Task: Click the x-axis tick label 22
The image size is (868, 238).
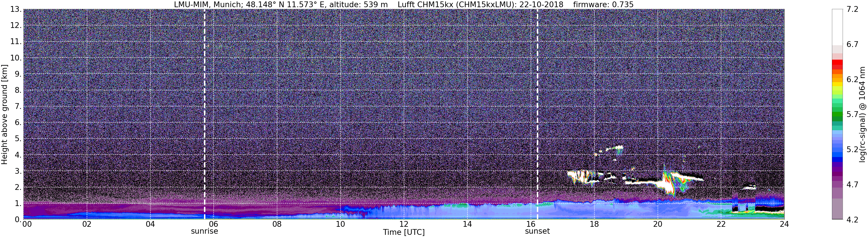Action: tap(721, 224)
